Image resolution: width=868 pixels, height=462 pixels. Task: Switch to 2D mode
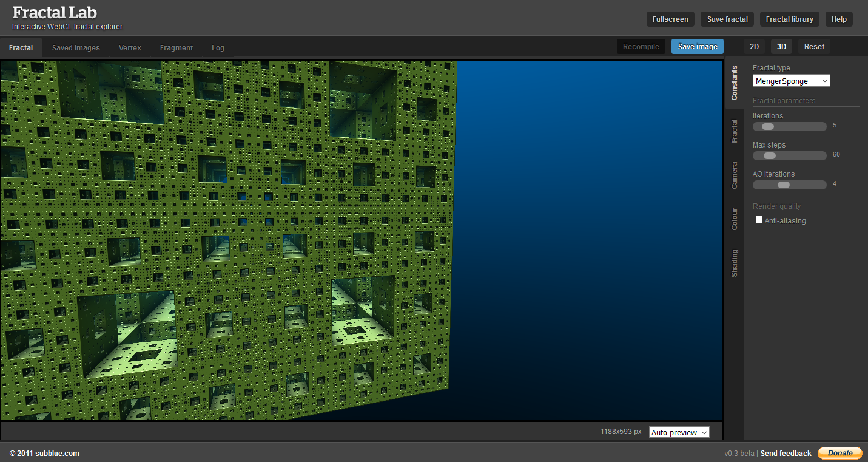point(754,47)
